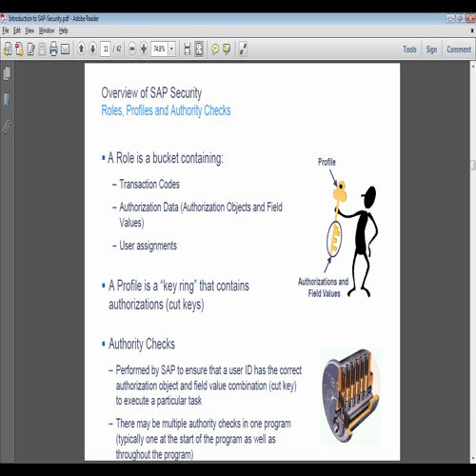Image resolution: width=476 pixels, height=476 pixels.
Task: Minimize the Adobe Reader window
Action: click(x=450, y=19)
